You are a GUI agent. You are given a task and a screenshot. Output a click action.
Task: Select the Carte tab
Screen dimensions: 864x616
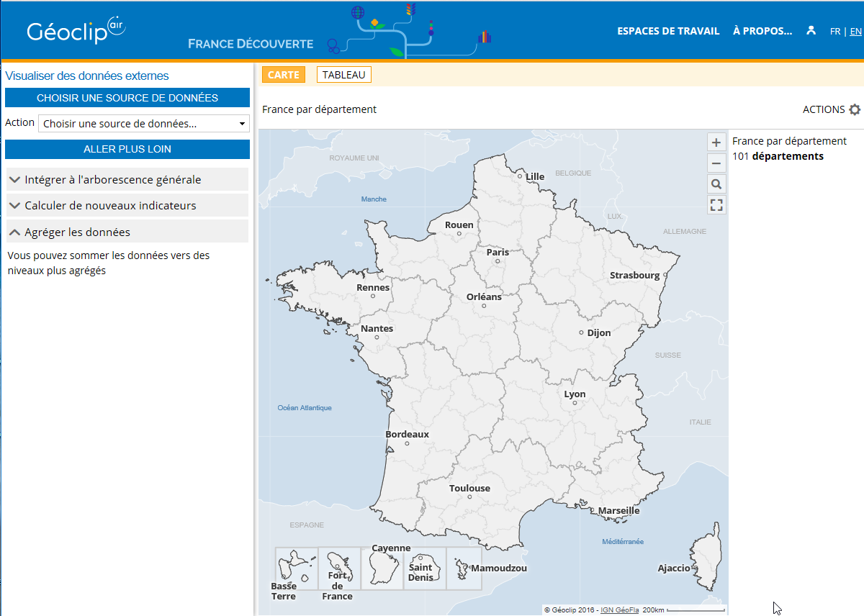click(283, 75)
